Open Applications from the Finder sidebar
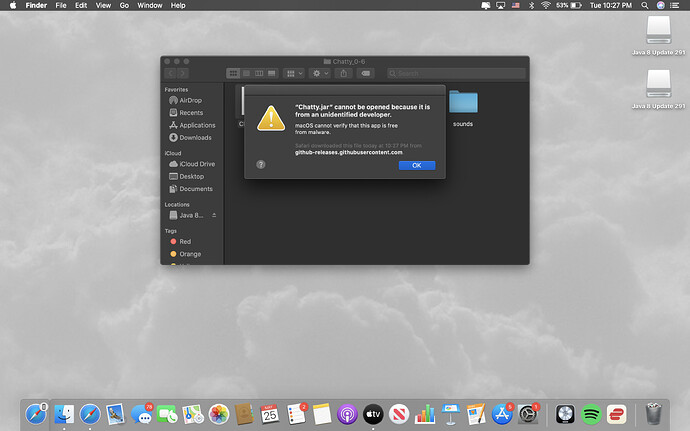The height and width of the screenshot is (431, 690). pyautogui.click(x=197, y=125)
